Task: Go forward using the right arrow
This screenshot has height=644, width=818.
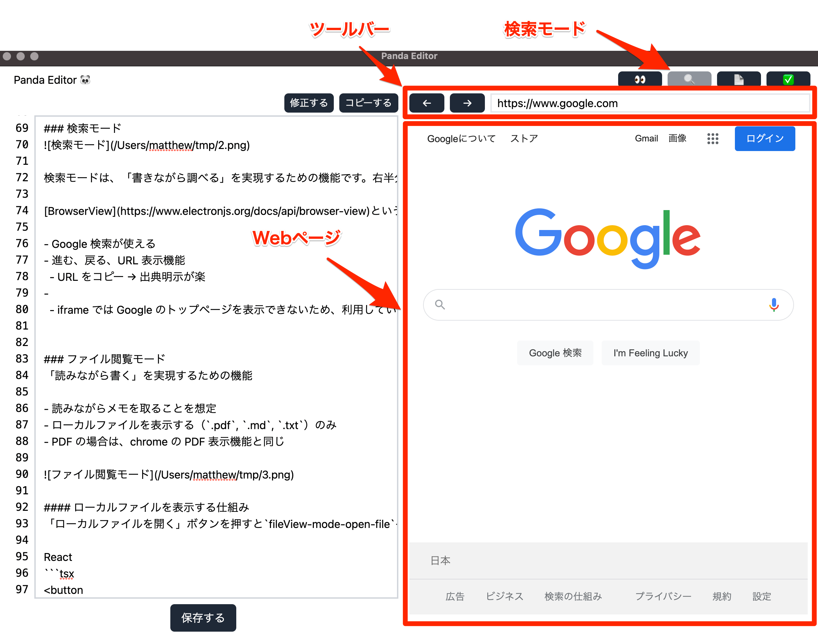Action: [467, 103]
